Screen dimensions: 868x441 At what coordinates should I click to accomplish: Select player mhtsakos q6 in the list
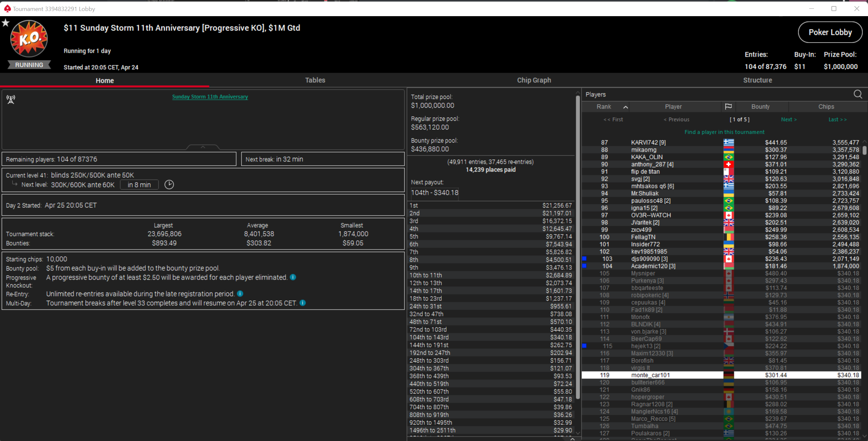[722, 186]
